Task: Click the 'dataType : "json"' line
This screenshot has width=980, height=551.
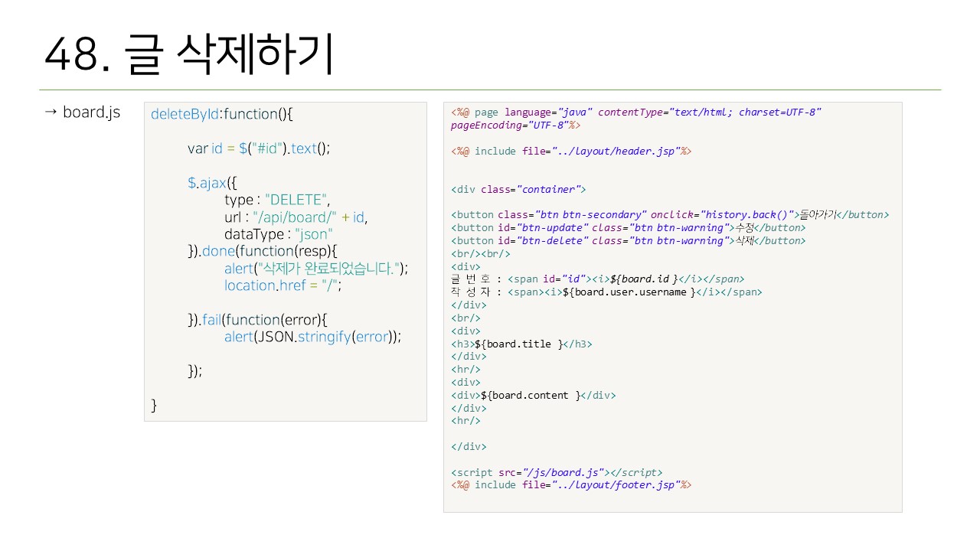Action: pos(279,234)
